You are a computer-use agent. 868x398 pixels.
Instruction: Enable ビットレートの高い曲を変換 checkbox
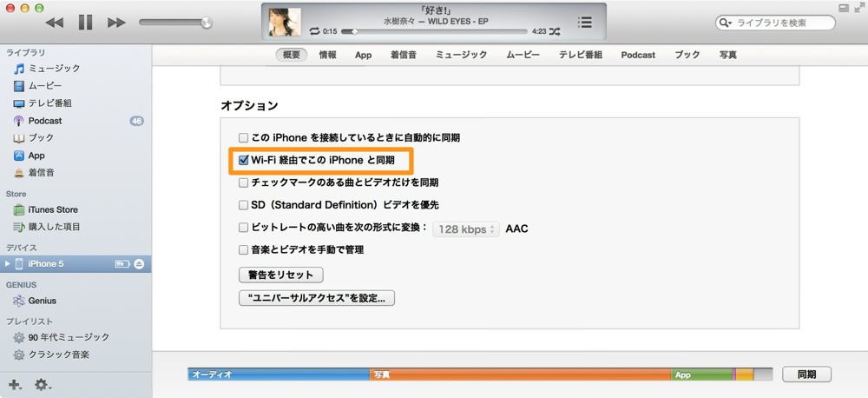(243, 228)
